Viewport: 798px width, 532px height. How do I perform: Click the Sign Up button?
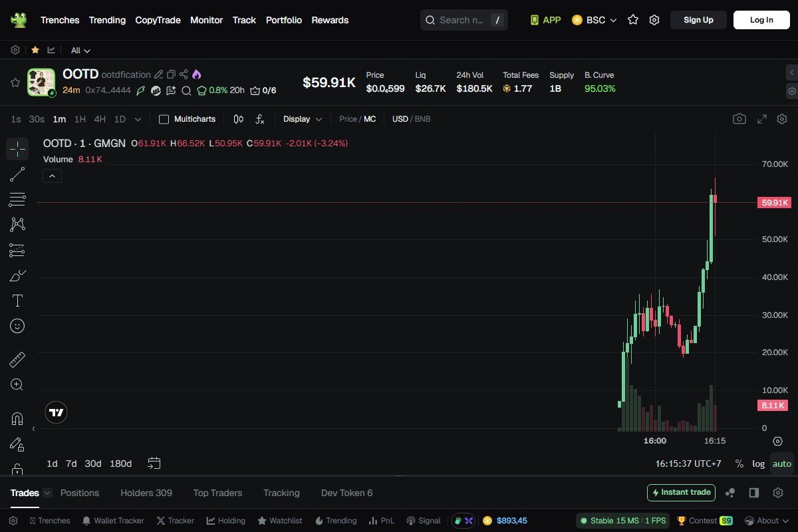coord(698,20)
